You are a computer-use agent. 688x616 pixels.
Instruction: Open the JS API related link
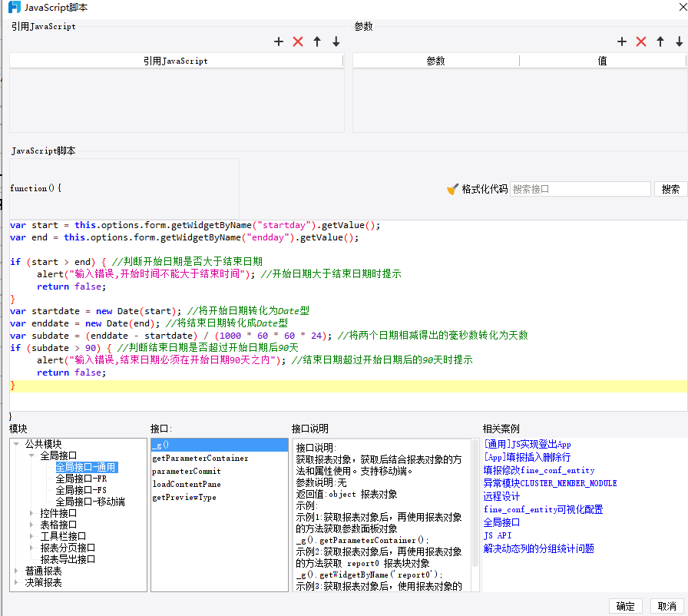click(x=498, y=535)
